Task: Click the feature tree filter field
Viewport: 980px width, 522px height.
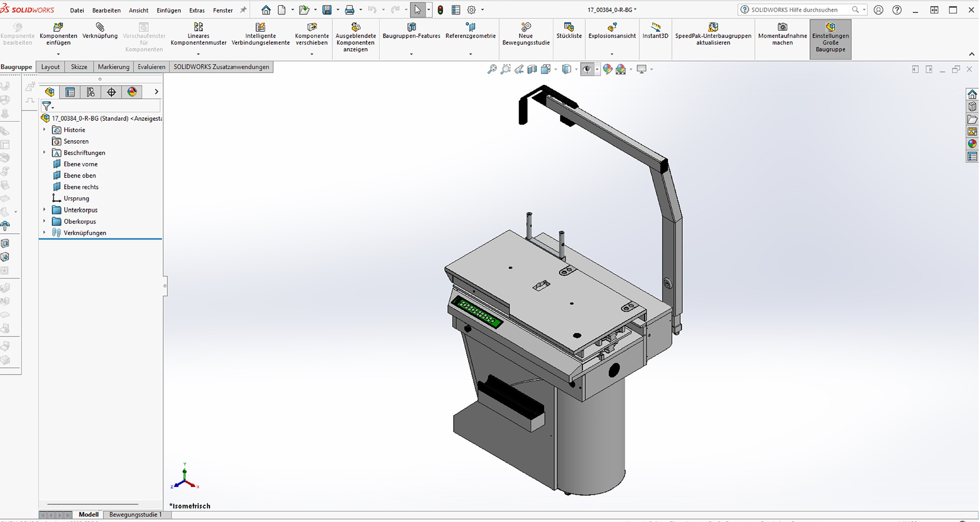Action: pos(101,106)
